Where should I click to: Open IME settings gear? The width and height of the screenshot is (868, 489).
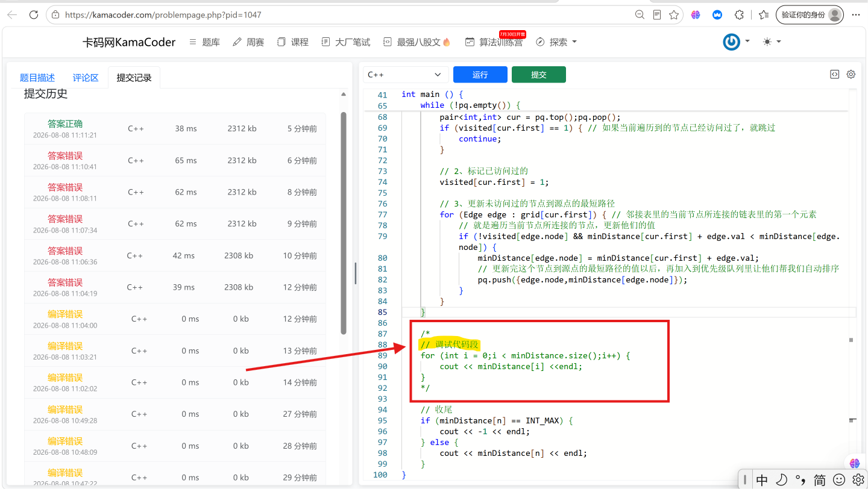coord(858,480)
